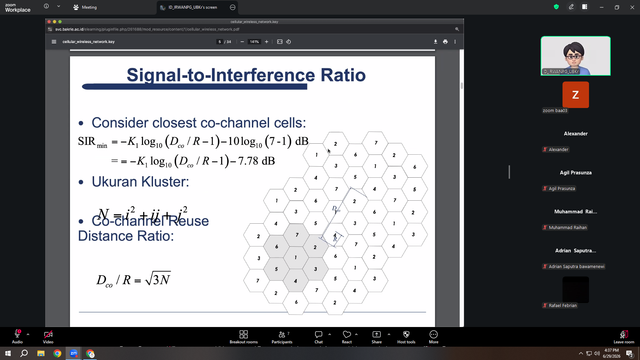
Task: Print the PDF document
Action: (445, 42)
